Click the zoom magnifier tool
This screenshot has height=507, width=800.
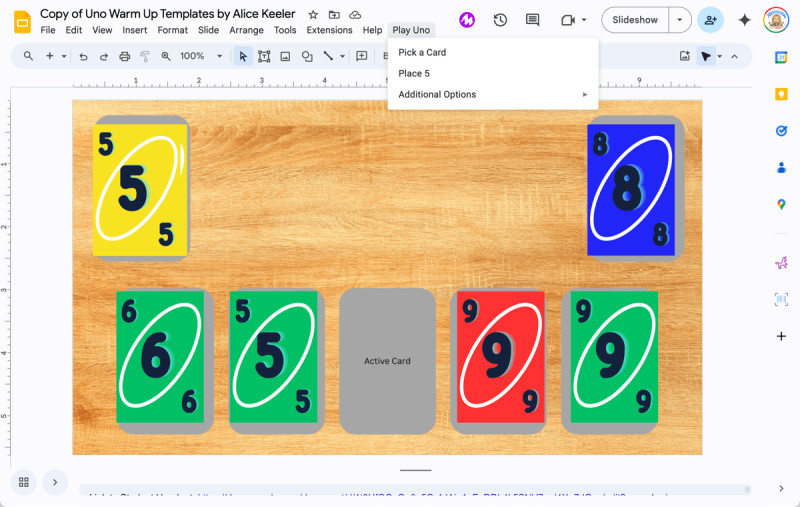pos(166,56)
